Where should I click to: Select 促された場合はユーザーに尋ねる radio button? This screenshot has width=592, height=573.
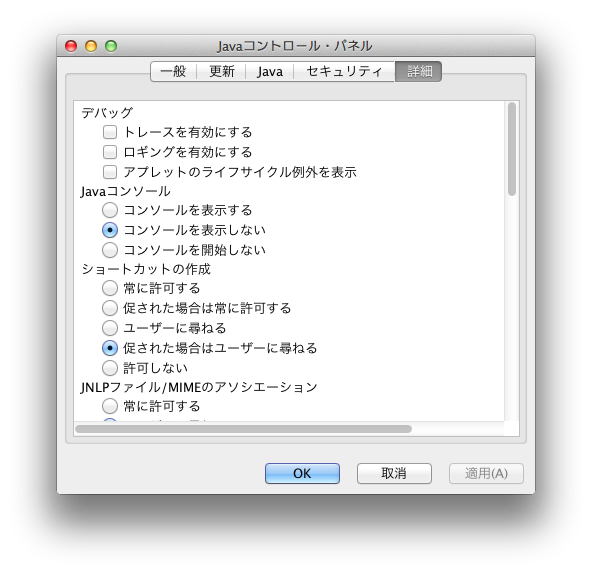coord(110,348)
